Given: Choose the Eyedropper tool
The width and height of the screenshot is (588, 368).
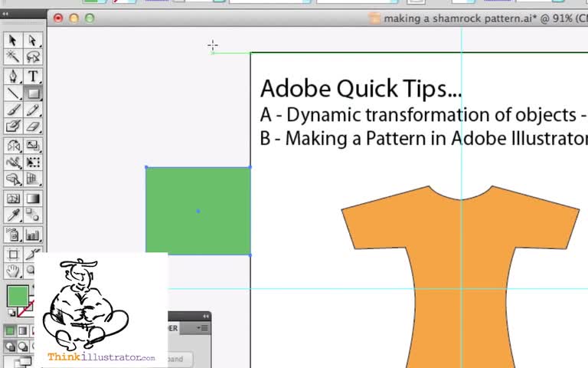Looking at the screenshot, I should (13, 215).
